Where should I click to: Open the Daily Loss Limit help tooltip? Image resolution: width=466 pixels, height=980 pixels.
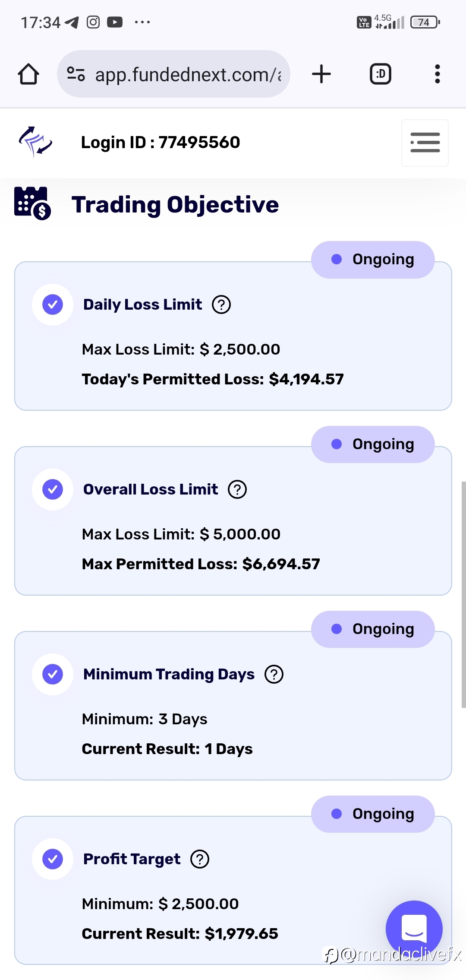(x=221, y=304)
